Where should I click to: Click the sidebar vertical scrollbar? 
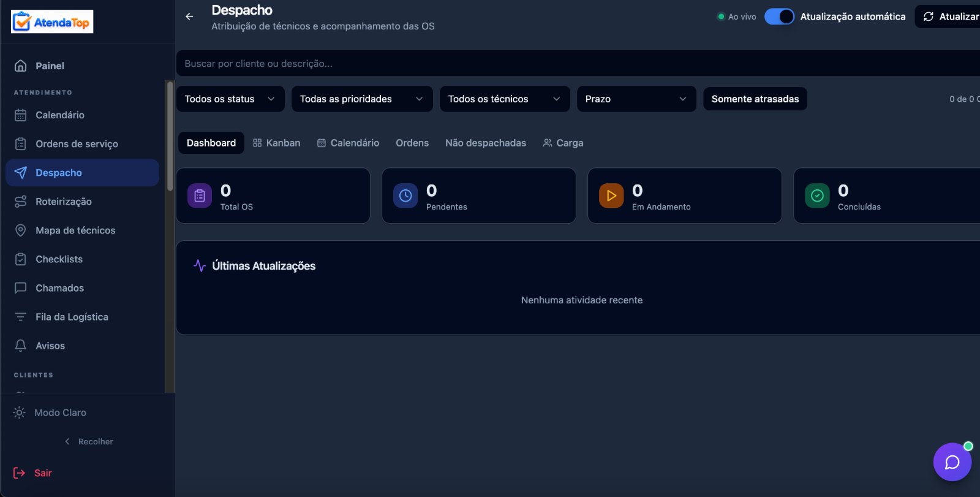170,135
